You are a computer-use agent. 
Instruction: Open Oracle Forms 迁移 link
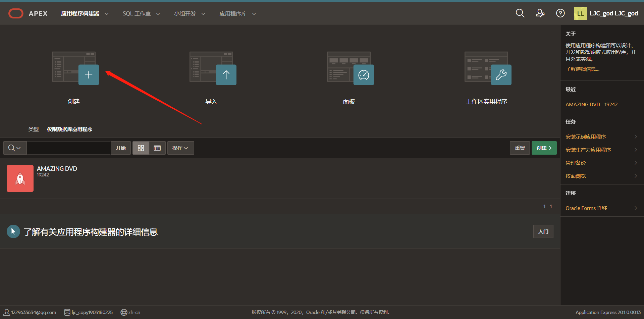(x=586, y=208)
